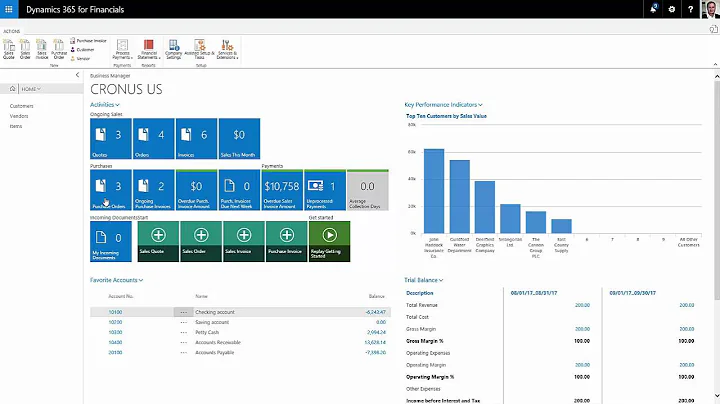Play the Replay Getting Started tile

[x=329, y=241]
